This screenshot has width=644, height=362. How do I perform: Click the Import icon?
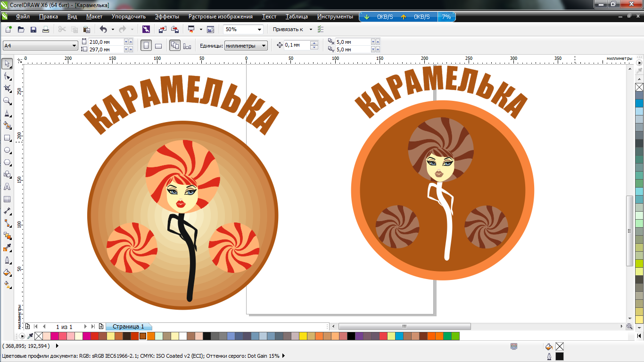[x=162, y=29]
